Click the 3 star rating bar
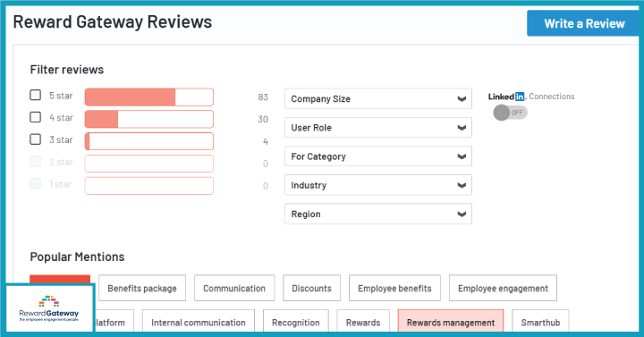644x337 pixels. [x=149, y=141]
